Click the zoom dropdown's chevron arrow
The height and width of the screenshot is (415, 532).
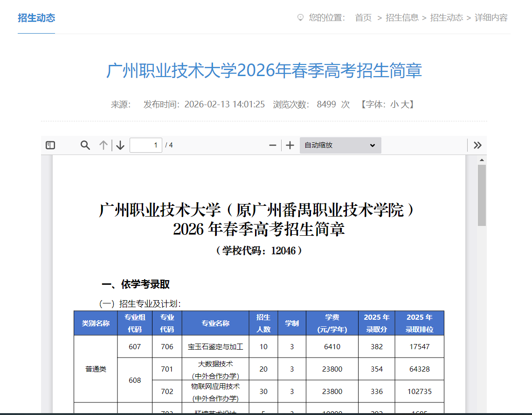372,145
